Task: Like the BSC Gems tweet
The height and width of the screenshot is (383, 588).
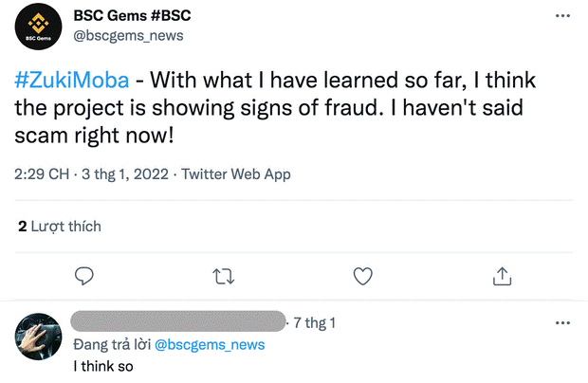Action: (x=362, y=276)
